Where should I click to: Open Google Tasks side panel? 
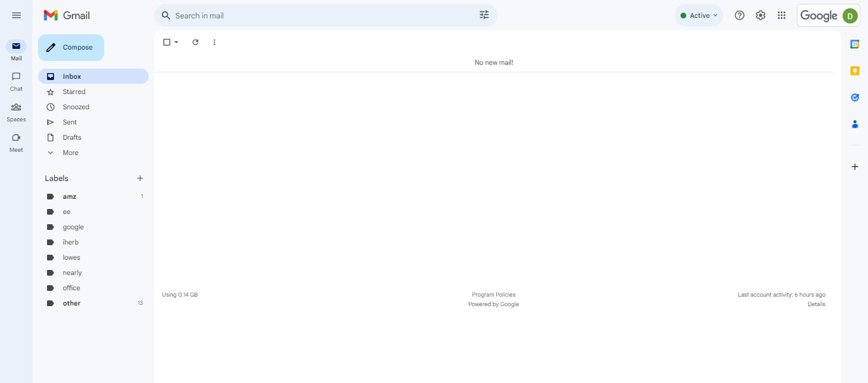click(855, 98)
